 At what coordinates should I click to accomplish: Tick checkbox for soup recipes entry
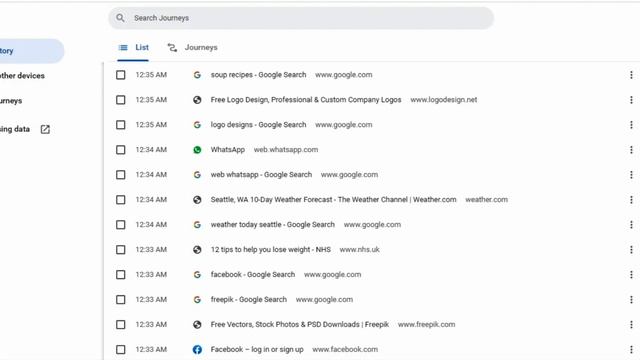(x=120, y=75)
